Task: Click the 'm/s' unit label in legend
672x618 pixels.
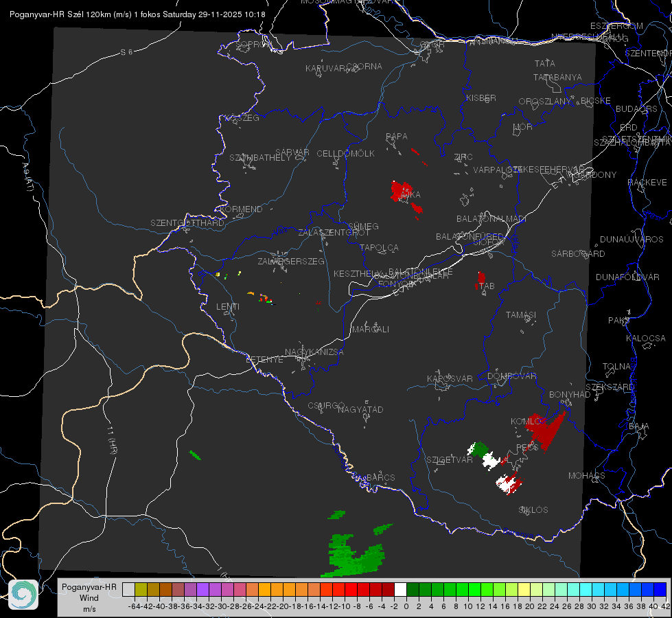Action: [89, 609]
